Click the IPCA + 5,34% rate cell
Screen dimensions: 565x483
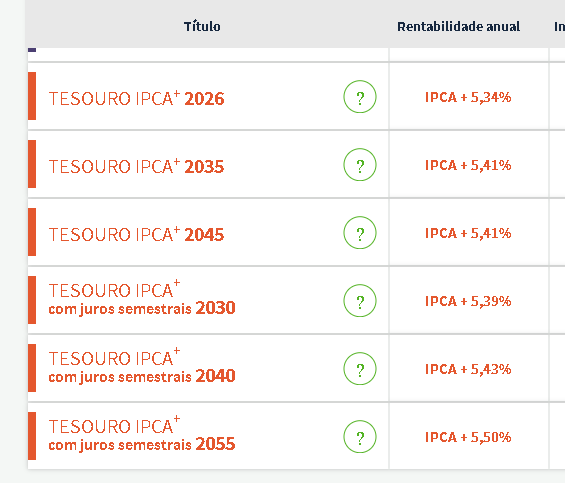pyautogui.click(x=468, y=97)
